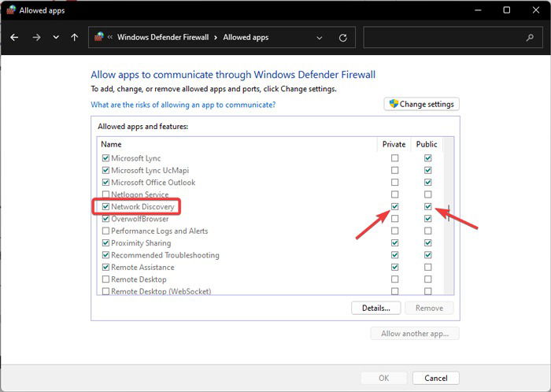Toggle the Proximity Sharing checkbox
The height and width of the screenshot is (392, 551).
tap(105, 242)
